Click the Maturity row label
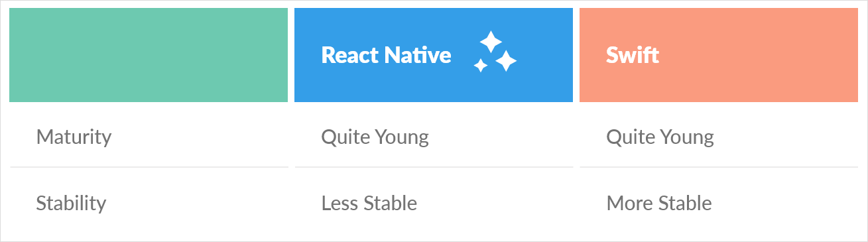Screen dimensions: 868x242 (x=74, y=137)
